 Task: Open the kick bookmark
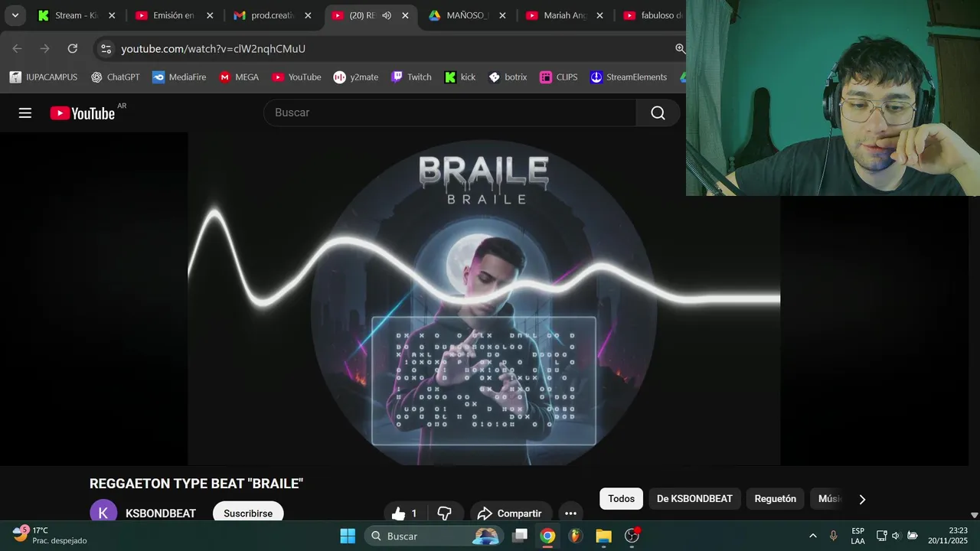(460, 77)
